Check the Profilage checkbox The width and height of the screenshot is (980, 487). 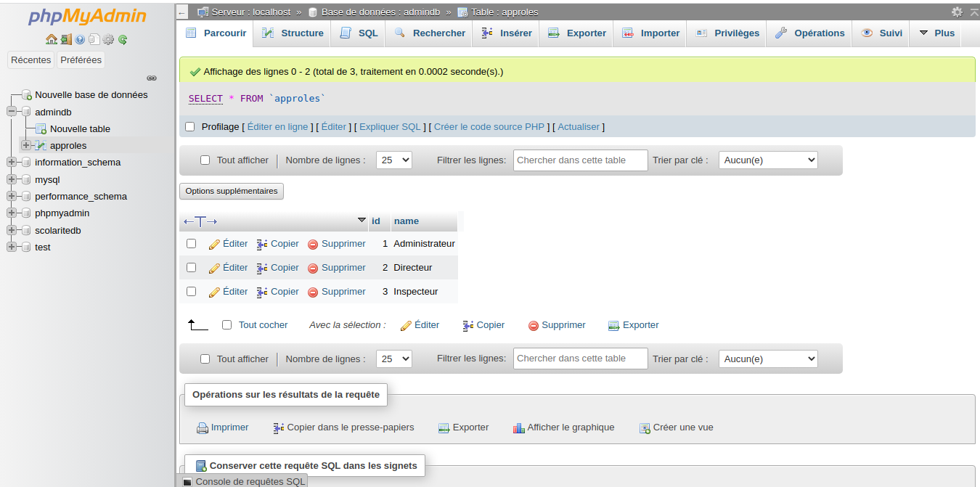[x=190, y=127]
